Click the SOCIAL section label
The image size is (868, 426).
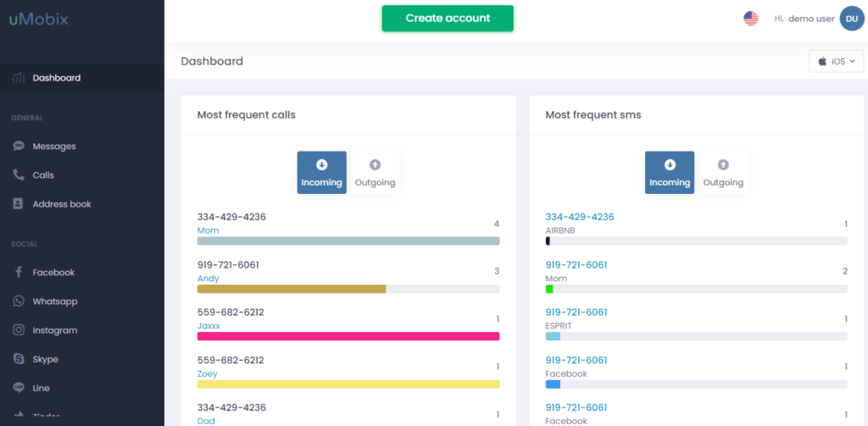[x=25, y=244]
